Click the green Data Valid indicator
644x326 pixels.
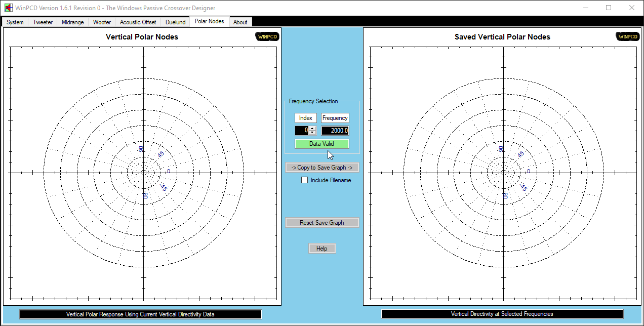(321, 144)
